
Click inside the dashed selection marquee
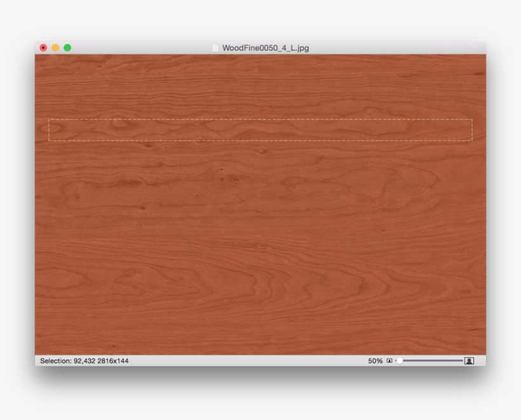[260, 130]
